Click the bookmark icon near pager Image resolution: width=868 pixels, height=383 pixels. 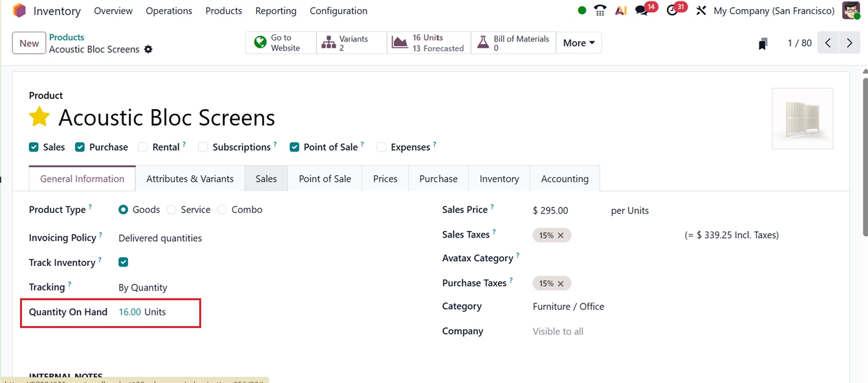coord(763,43)
